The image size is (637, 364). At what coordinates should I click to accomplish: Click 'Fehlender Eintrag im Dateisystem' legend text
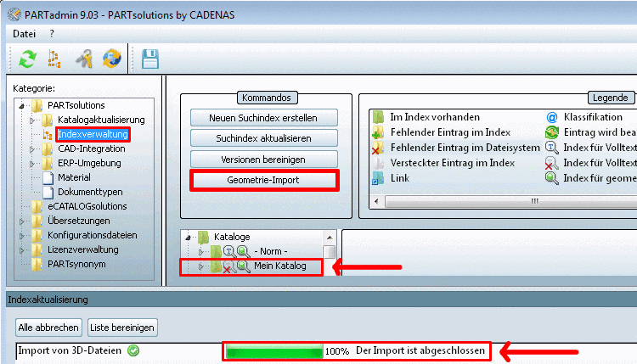pos(465,148)
